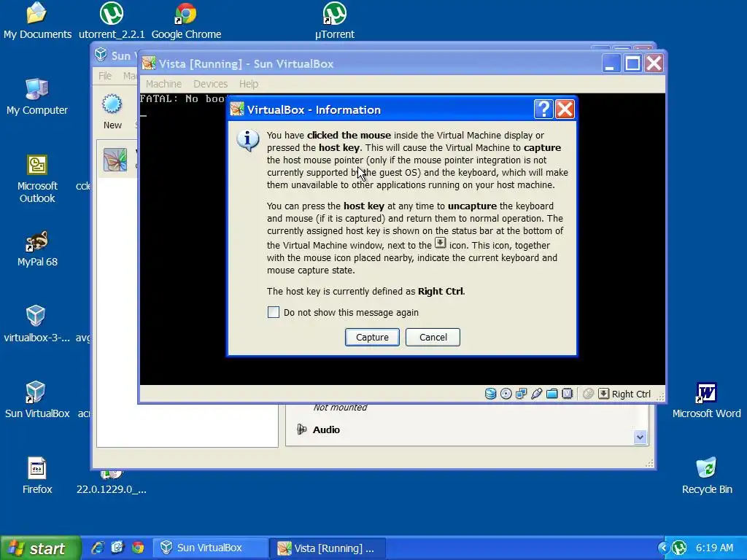Click the Windows start button
Viewport: 747px width, 560px height.
[x=40, y=548]
